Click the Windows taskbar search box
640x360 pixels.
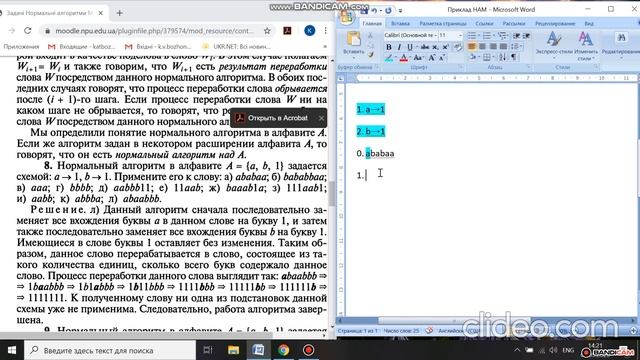(110, 350)
